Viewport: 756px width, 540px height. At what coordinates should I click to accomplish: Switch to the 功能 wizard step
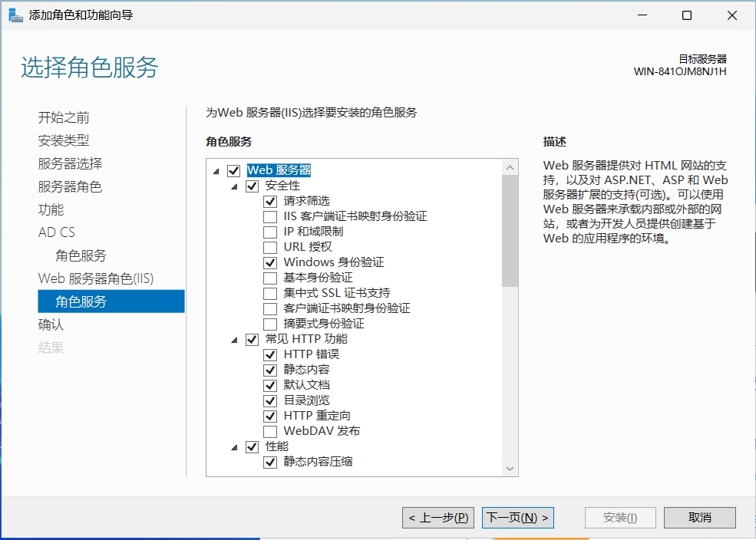coord(51,209)
